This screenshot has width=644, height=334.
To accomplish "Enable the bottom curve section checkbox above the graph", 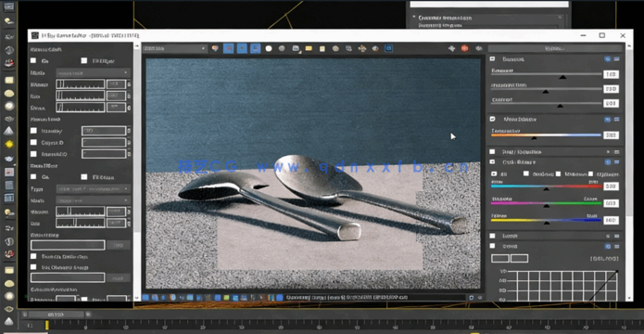I will tap(492, 246).
